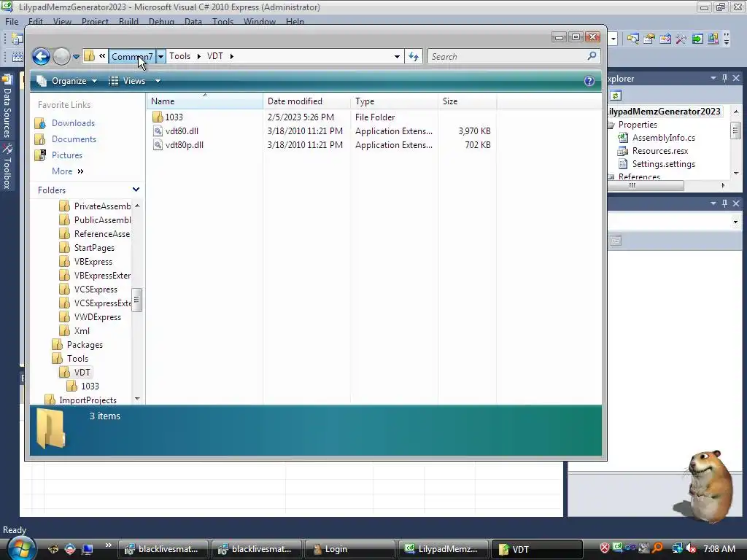Sort by Date modified column header
Viewport: 747px width, 560px height.
pyautogui.click(x=306, y=101)
